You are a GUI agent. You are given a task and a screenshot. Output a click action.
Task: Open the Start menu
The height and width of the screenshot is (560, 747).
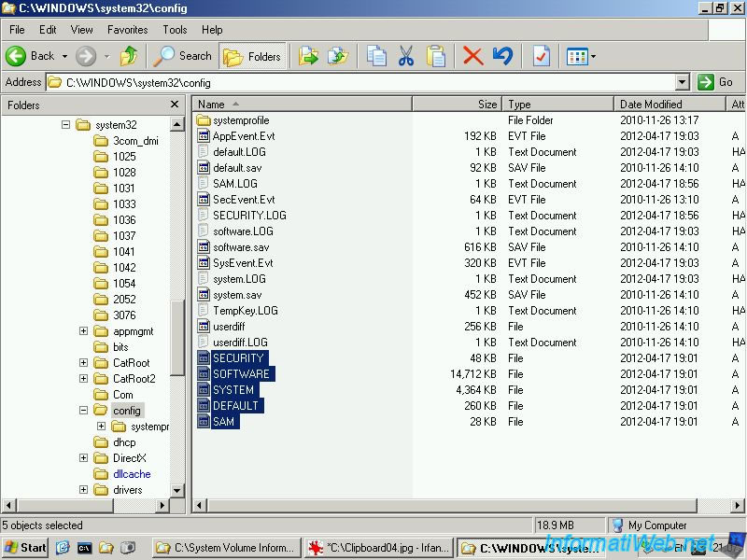coord(23,547)
